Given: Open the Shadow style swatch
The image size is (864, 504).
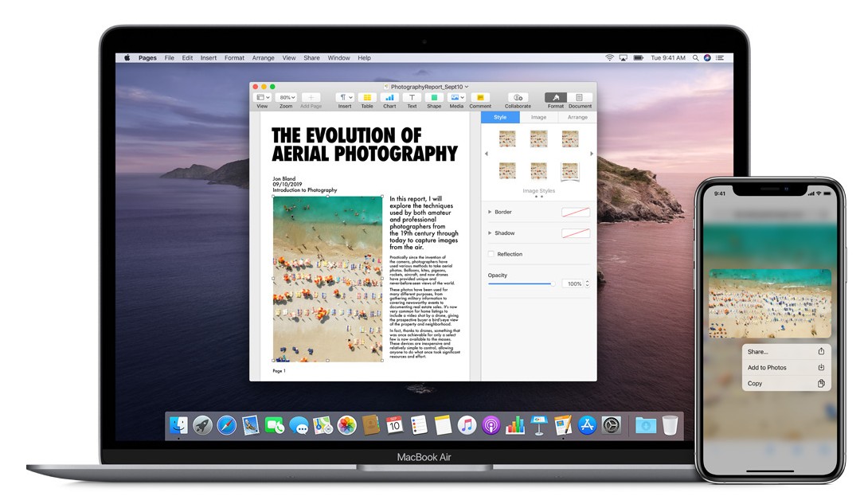Looking at the screenshot, I should 575,233.
